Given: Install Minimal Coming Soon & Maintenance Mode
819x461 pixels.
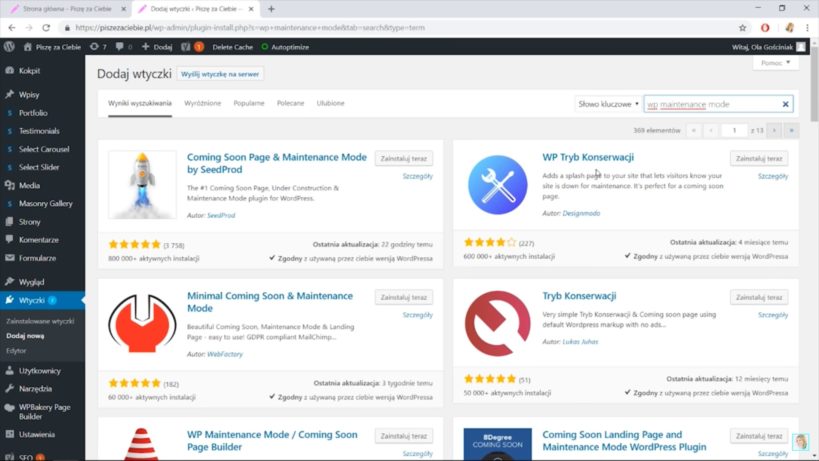Looking at the screenshot, I should point(404,297).
